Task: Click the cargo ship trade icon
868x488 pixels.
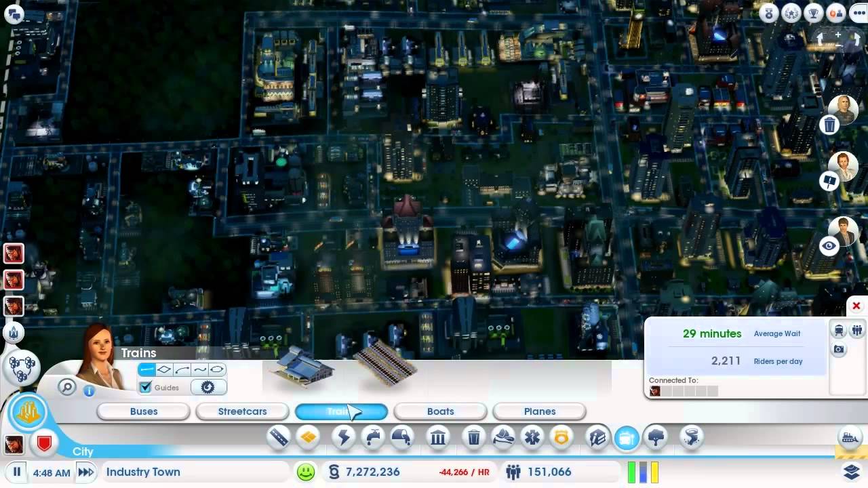Action: pyautogui.click(x=850, y=437)
